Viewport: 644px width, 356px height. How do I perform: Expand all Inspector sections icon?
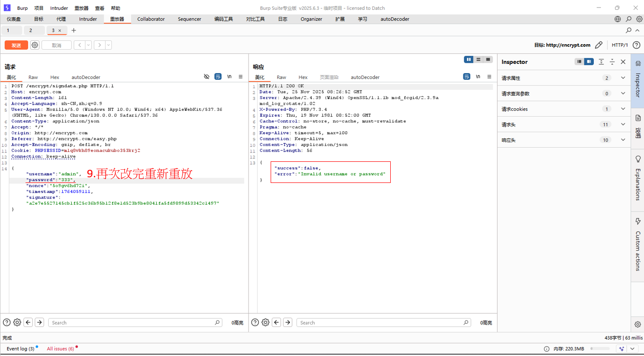pos(601,61)
